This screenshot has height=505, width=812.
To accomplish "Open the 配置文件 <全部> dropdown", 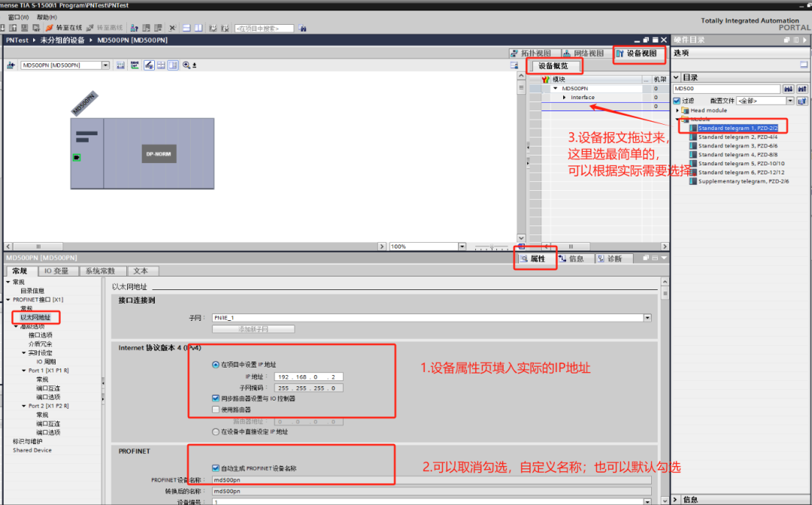I will (790, 101).
